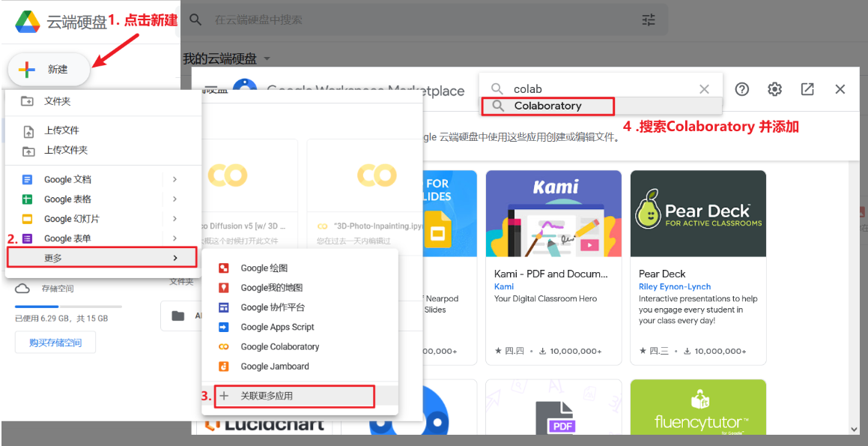The width and height of the screenshot is (868, 446).
Task: Open Marketplace settings gear
Action: tap(774, 89)
